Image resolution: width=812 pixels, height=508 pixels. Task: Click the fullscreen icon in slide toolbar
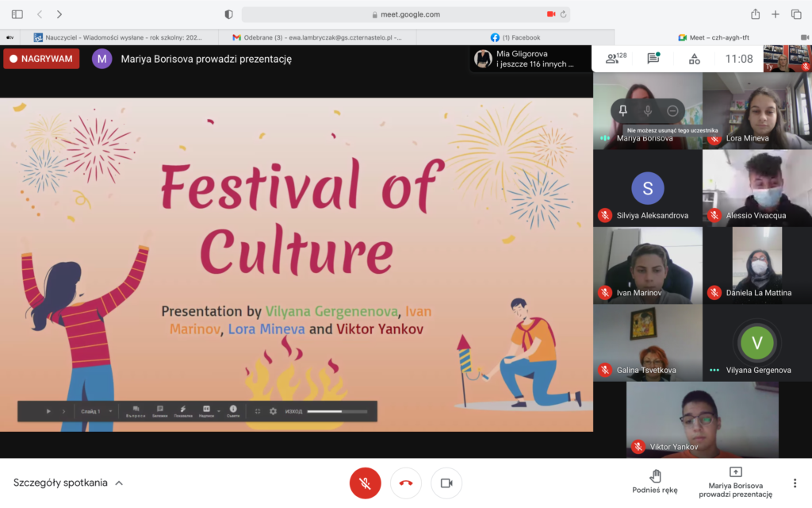258,411
